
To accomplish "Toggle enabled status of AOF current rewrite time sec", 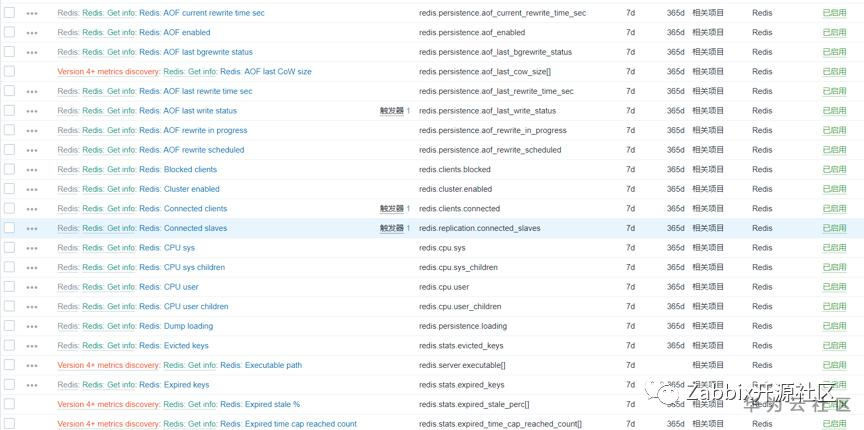I will tap(834, 13).
